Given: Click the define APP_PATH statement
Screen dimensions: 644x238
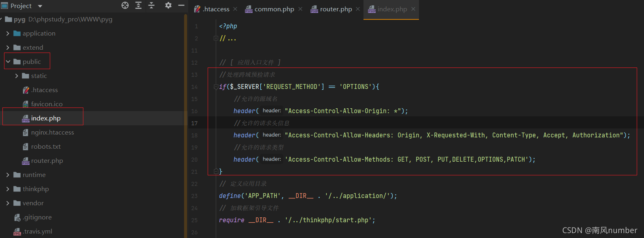Looking at the screenshot, I should tap(308, 196).
